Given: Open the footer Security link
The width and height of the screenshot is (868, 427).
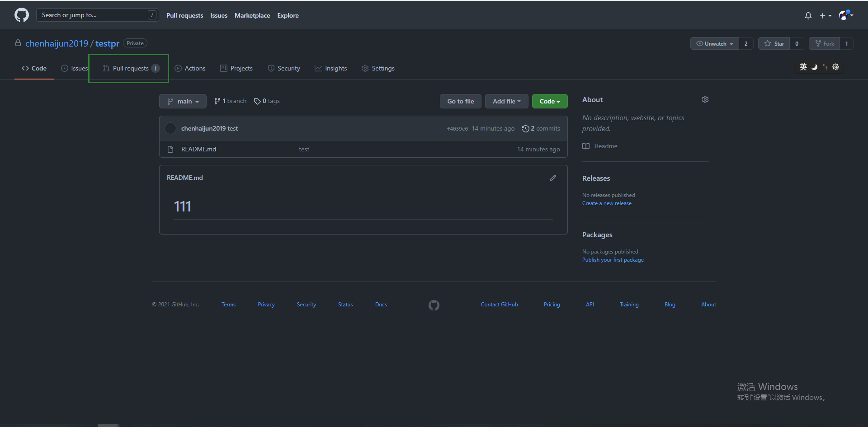Looking at the screenshot, I should (307, 305).
